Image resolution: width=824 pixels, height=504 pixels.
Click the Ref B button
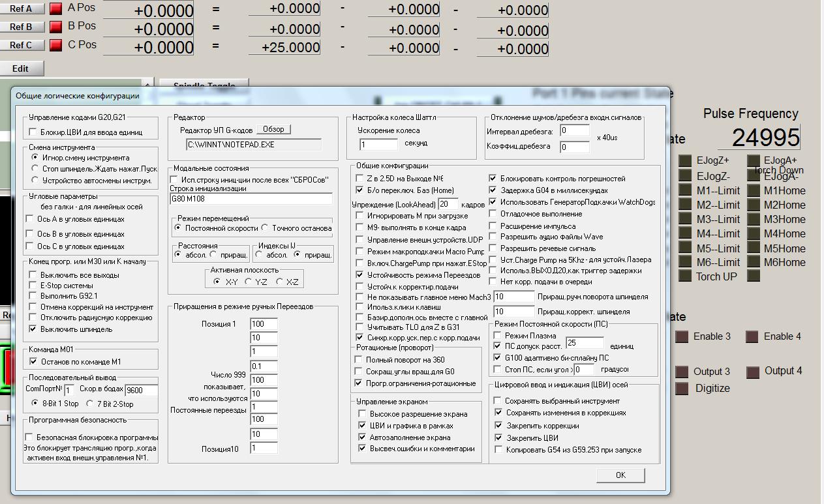(x=22, y=27)
